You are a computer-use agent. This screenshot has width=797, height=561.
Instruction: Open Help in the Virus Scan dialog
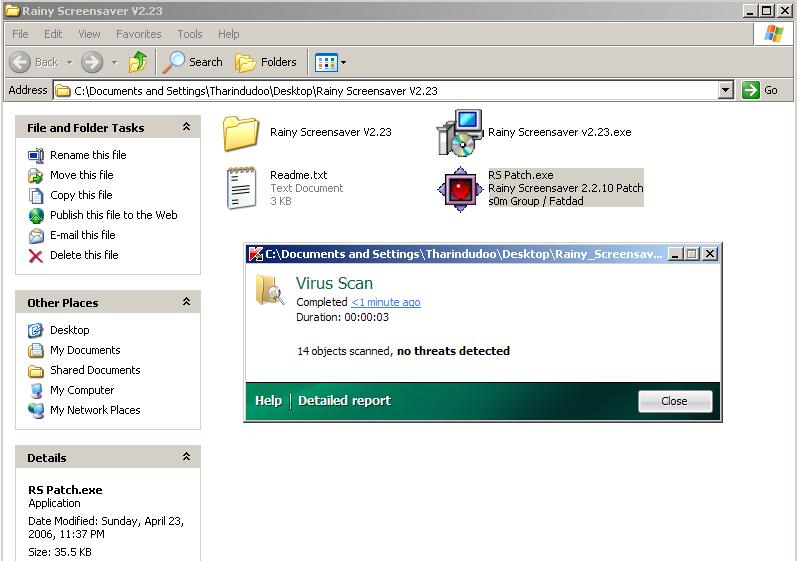[268, 400]
